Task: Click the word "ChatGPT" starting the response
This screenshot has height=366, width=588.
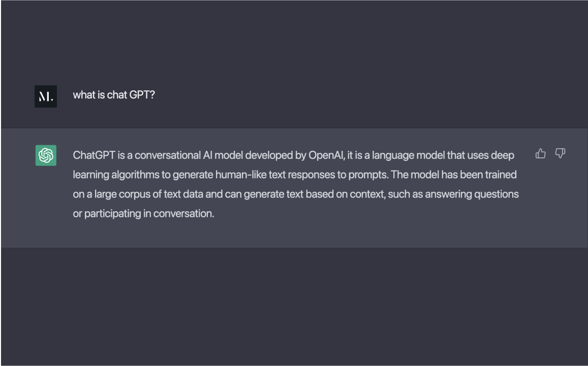Action: tap(94, 155)
